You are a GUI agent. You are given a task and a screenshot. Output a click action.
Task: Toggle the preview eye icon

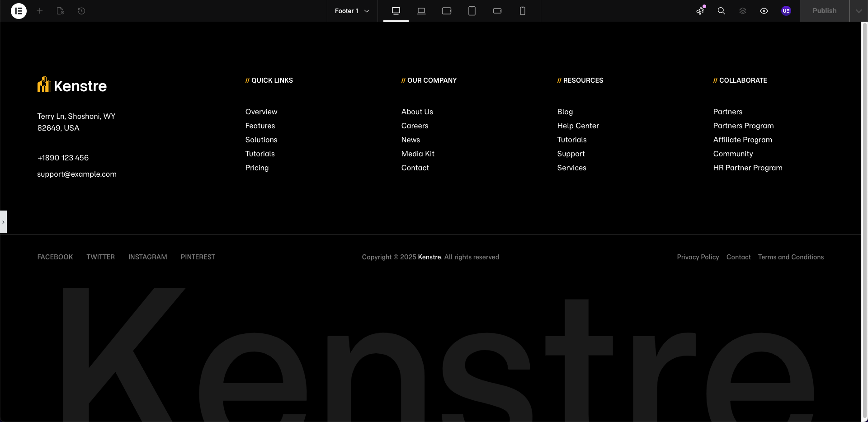click(764, 11)
